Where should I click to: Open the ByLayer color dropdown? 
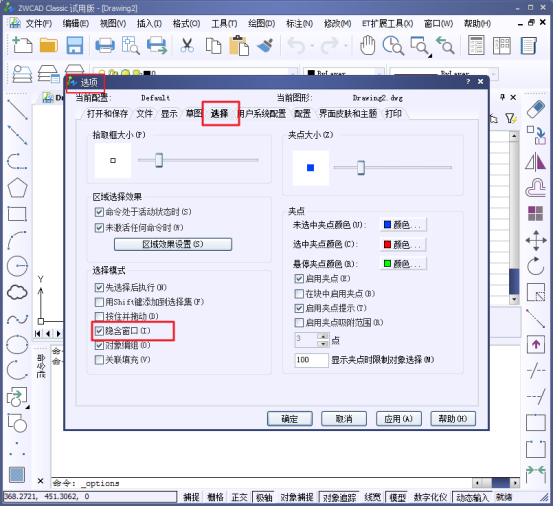click(379, 73)
